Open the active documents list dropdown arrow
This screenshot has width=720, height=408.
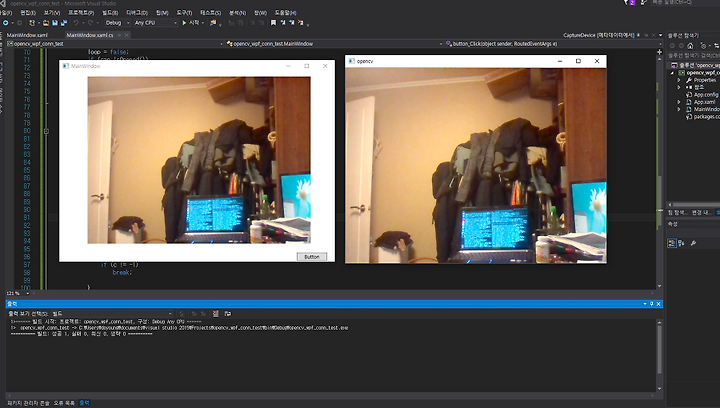click(x=660, y=35)
